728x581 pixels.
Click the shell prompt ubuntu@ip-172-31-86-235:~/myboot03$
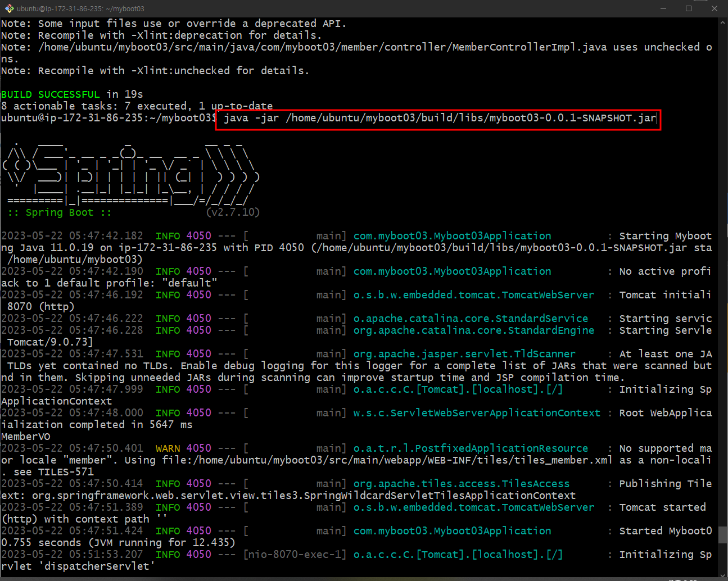(x=109, y=118)
